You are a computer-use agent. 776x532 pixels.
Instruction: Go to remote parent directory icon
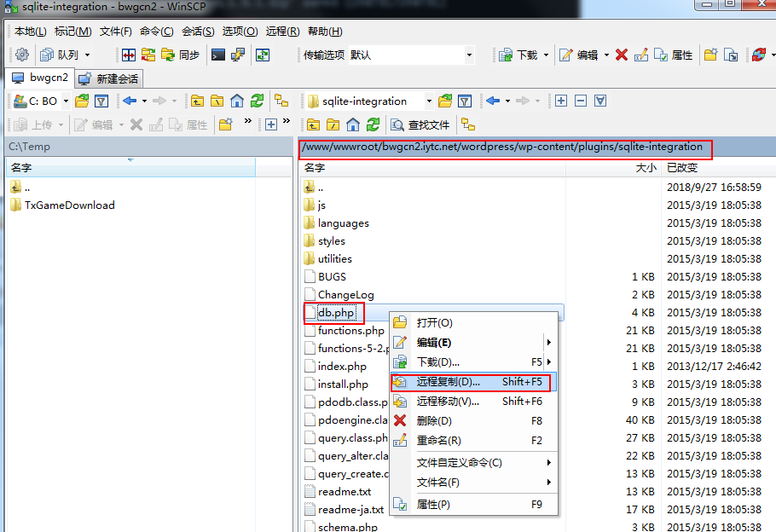coord(313,124)
